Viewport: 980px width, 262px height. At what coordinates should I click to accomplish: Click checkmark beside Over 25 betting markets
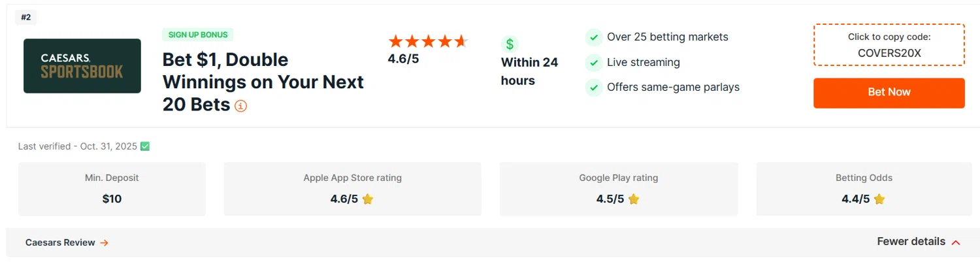(x=593, y=37)
